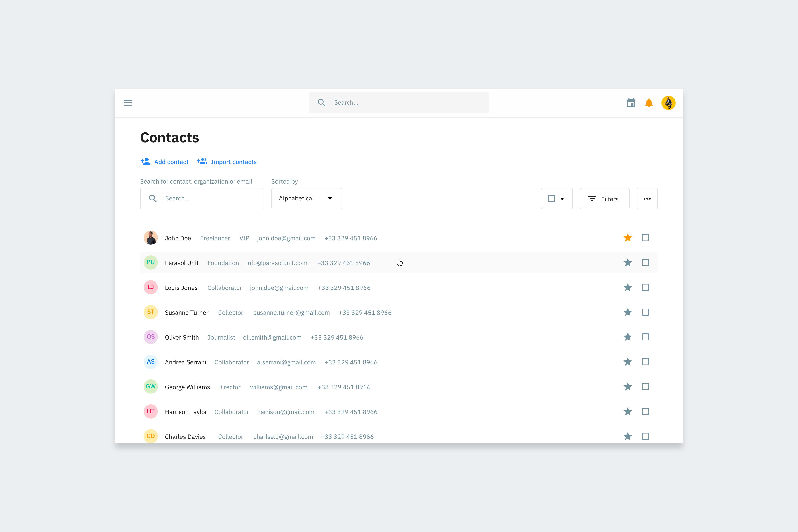Click the PU avatar for Parasol Unit
This screenshot has width=798, height=532.
tap(151, 263)
